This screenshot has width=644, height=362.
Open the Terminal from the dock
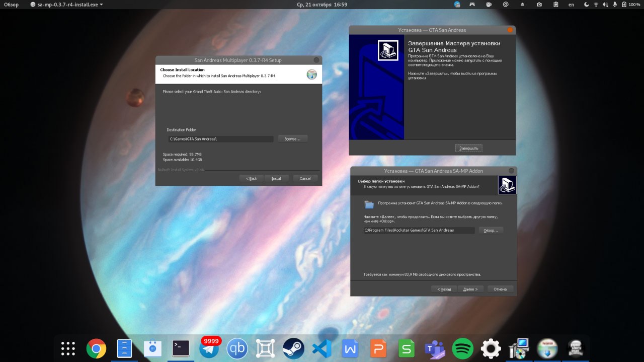[x=181, y=348]
